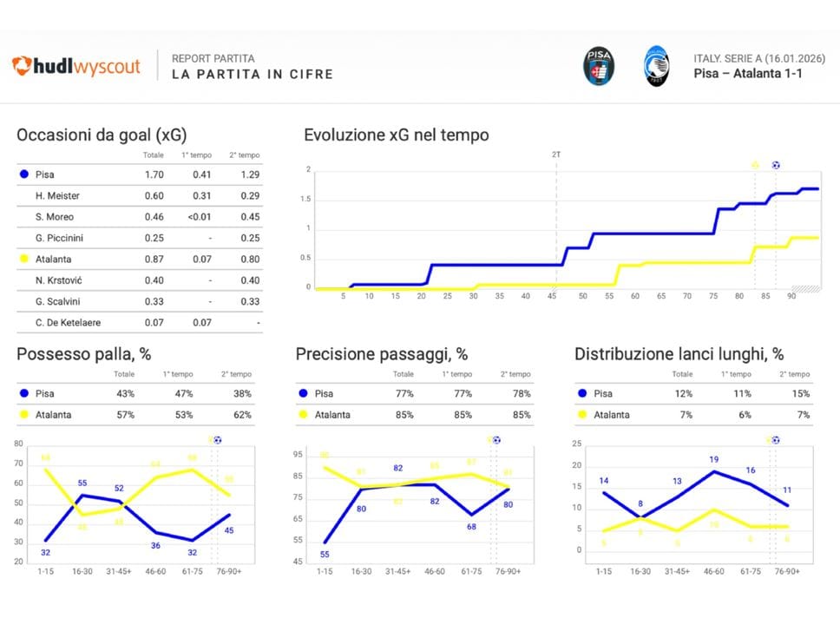Image resolution: width=840 pixels, height=618 pixels.
Task: Click the La Partita in Cifre header
Action: pos(252,74)
